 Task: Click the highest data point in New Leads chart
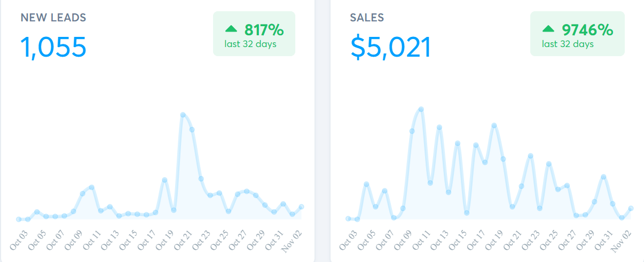pyautogui.click(x=183, y=115)
